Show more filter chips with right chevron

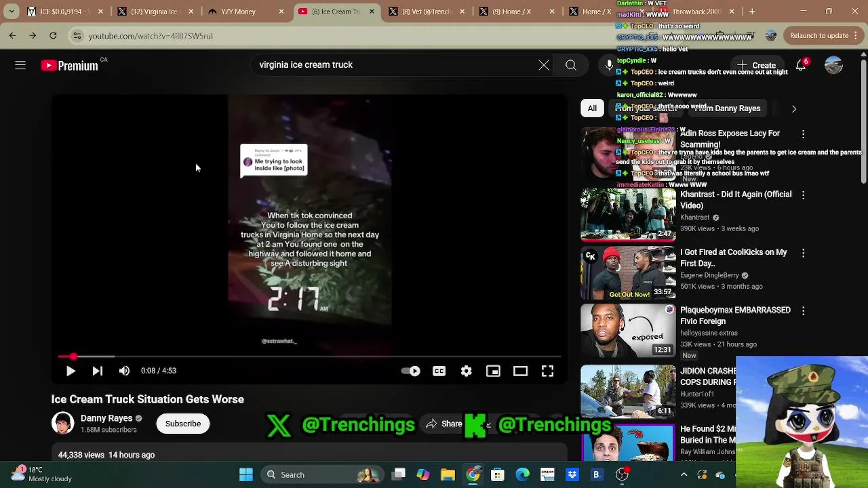[x=794, y=108]
